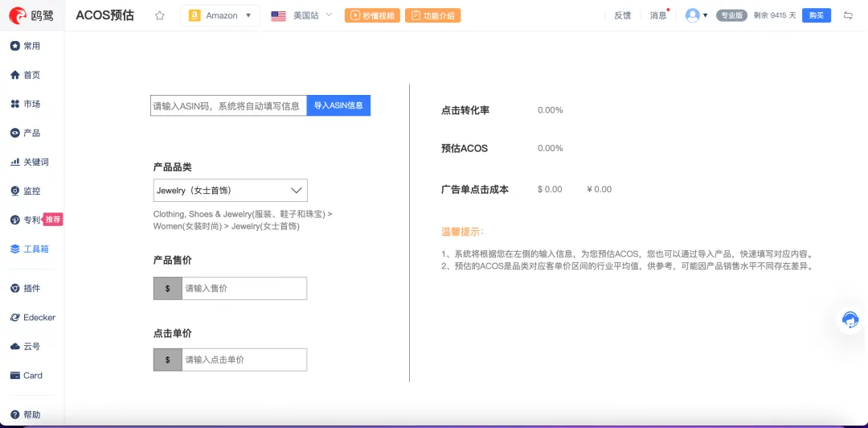Open the 关键词 sidebar item

tap(30, 162)
